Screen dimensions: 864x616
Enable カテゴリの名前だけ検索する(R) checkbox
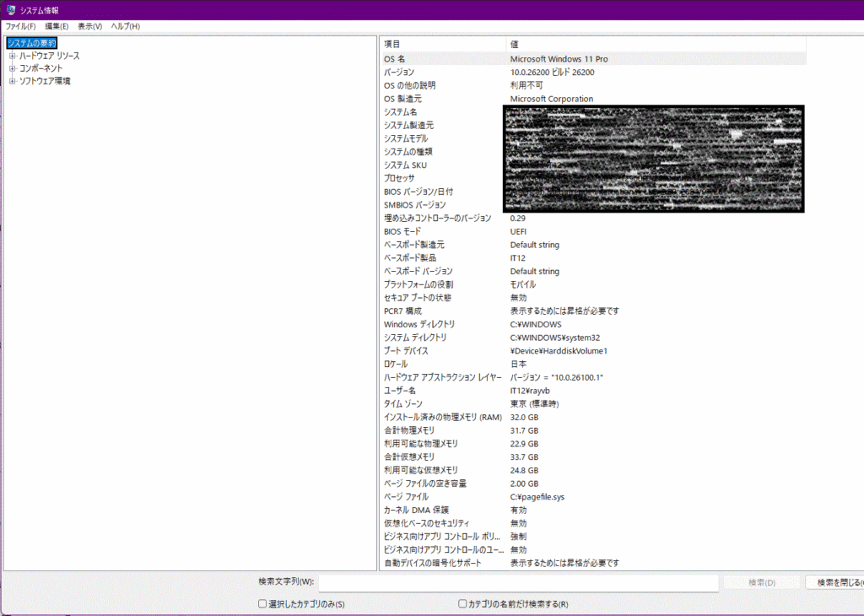462,603
